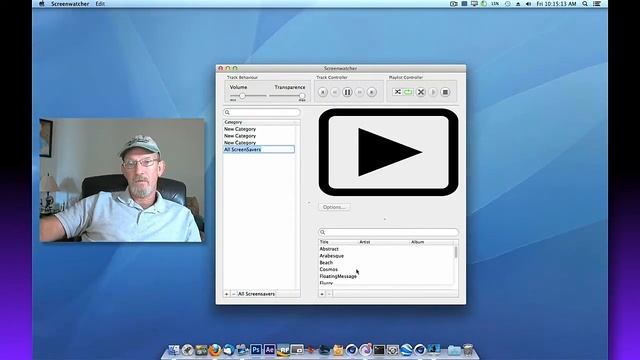The width and height of the screenshot is (640, 360).
Task: Select the Abstract screensaver row
Action: pos(386,249)
